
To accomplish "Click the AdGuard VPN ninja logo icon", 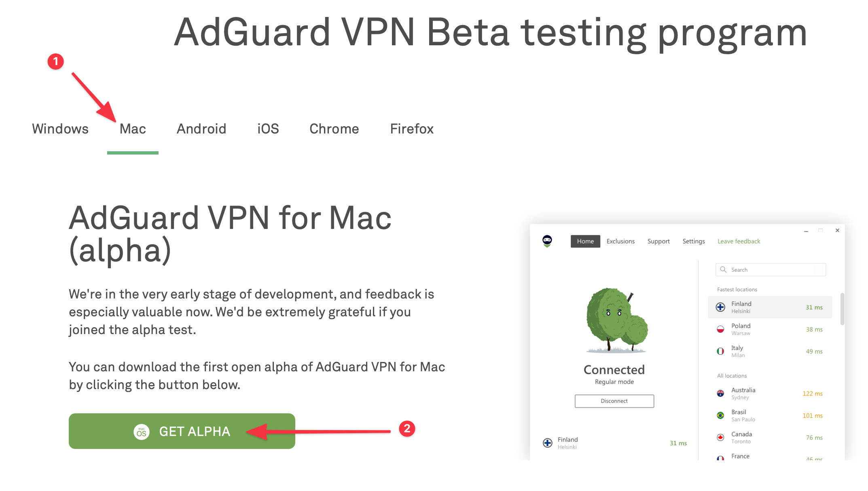I will [547, 241].
